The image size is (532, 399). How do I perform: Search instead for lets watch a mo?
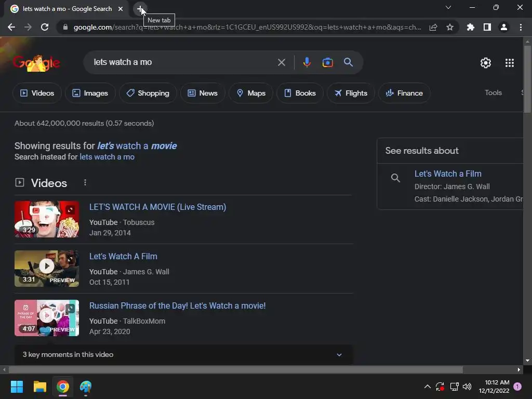tap(107, 157)
